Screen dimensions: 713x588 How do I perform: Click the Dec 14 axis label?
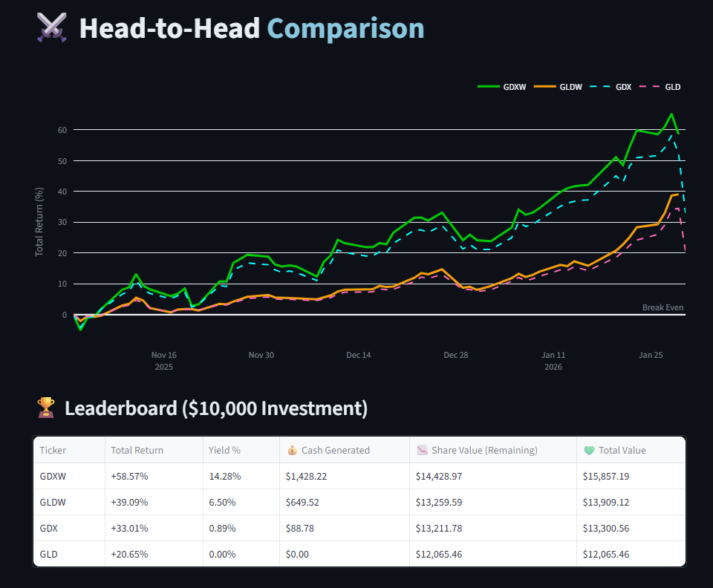359,355
